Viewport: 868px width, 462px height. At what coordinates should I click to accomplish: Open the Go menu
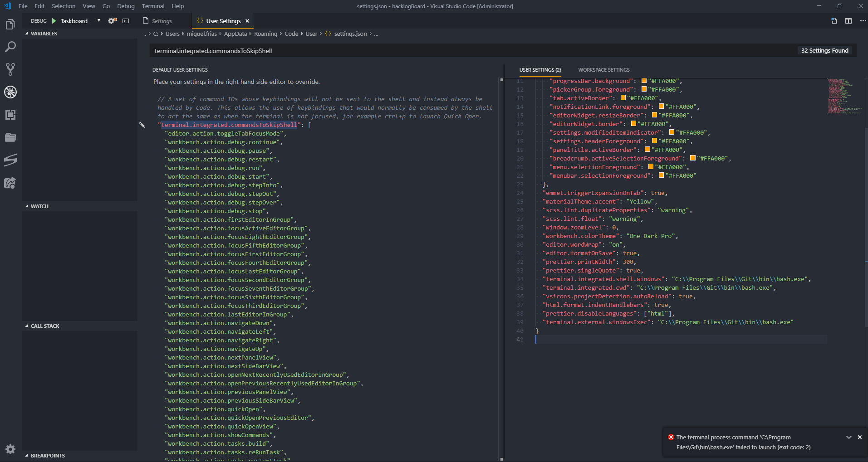(106, 6)
